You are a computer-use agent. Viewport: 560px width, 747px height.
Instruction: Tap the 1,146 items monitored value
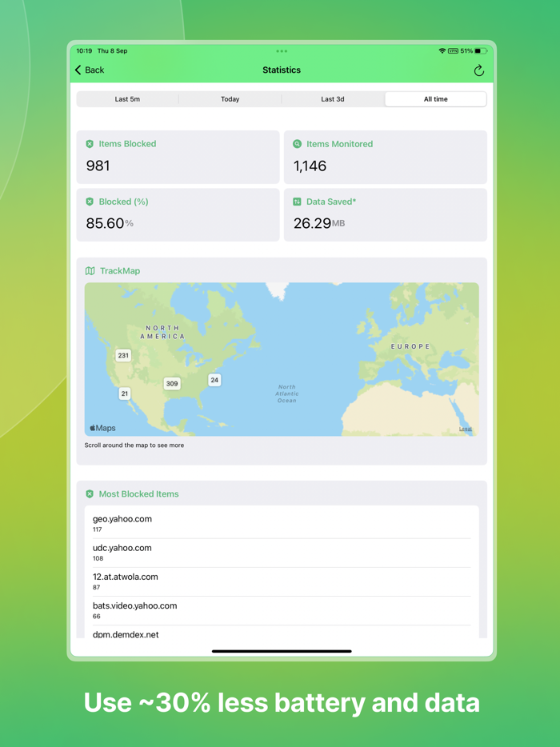(x=310, y=166)
